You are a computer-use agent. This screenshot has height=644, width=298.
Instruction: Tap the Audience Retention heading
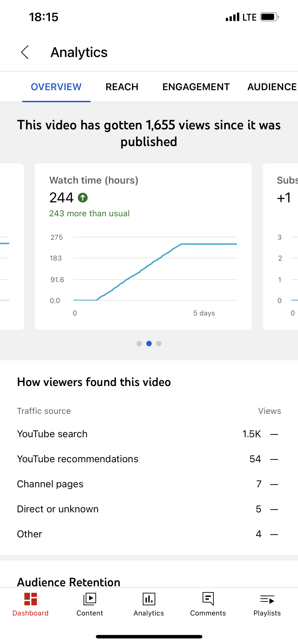point(68,582)
